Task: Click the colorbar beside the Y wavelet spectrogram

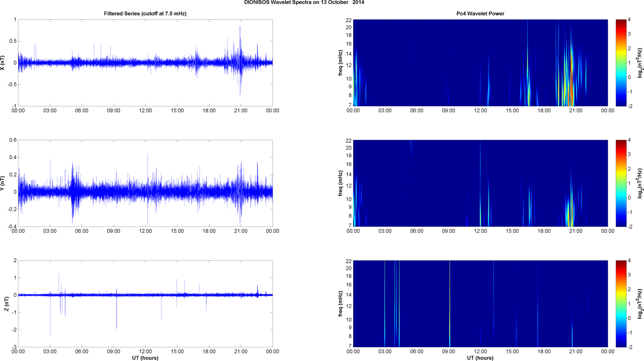Action: point(621,183)
